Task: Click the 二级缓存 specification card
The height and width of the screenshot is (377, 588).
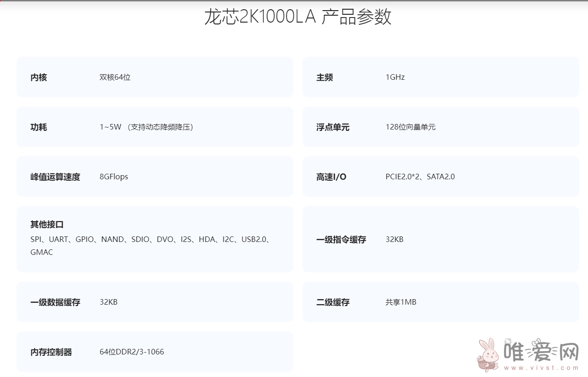Action: pyautogui.click(x=440, y=302)
